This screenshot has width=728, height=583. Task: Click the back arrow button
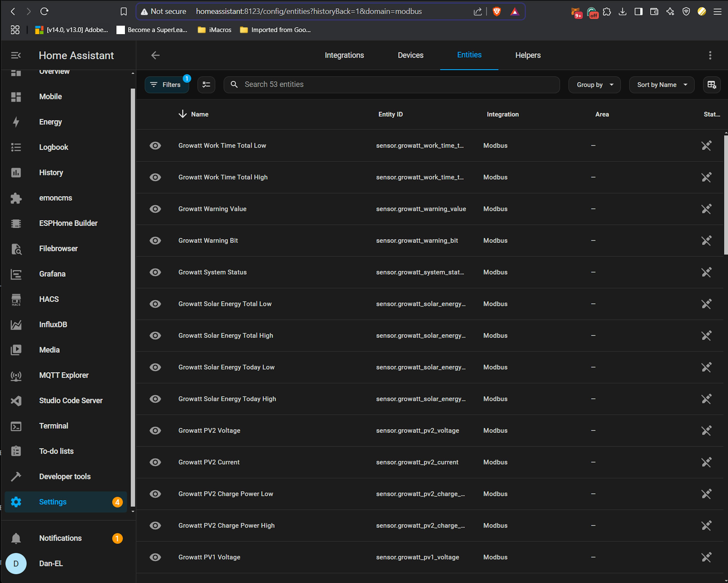(x=155, y=55)
